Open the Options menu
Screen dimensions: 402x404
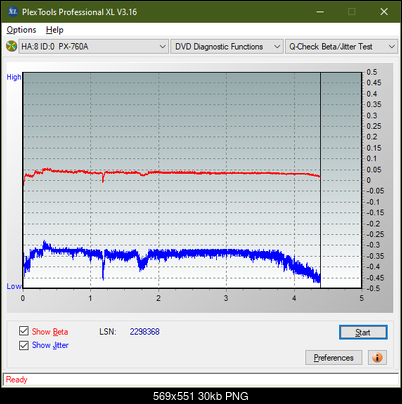(21, 30)
